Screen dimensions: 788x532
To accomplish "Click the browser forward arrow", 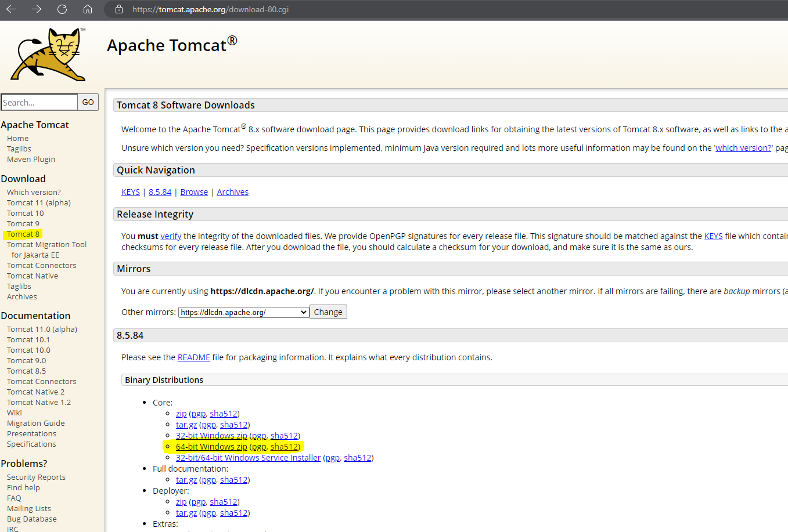I will coord(37,9).
